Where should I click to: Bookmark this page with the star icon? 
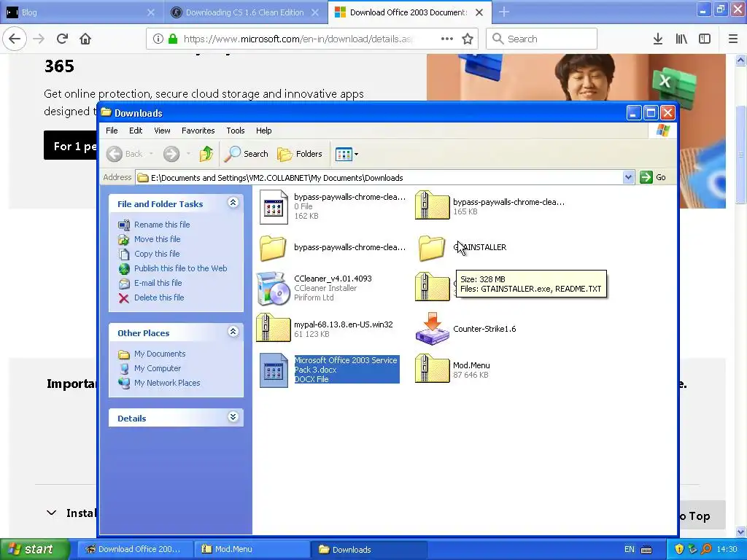[x=468, y=39]
